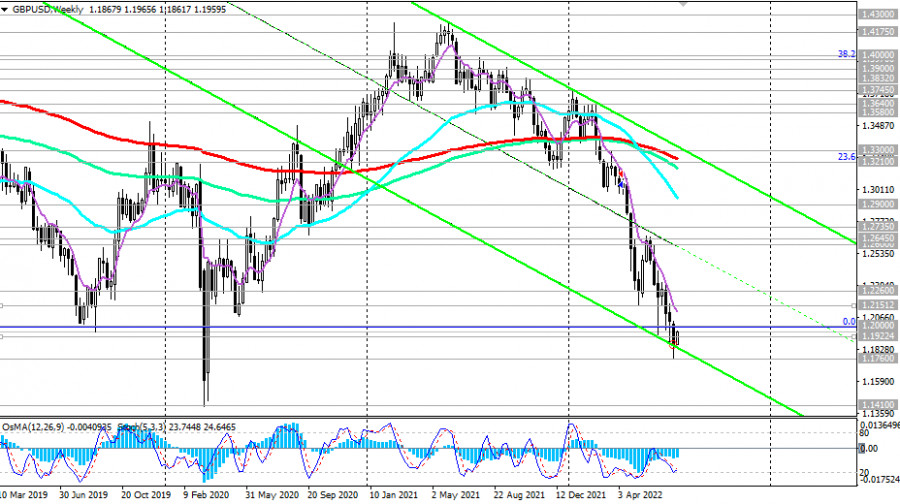This screenshot has width=900, height=504.
Task: Select the 1.20000 blue horizontal level tag
Action: tap(876, 327)
